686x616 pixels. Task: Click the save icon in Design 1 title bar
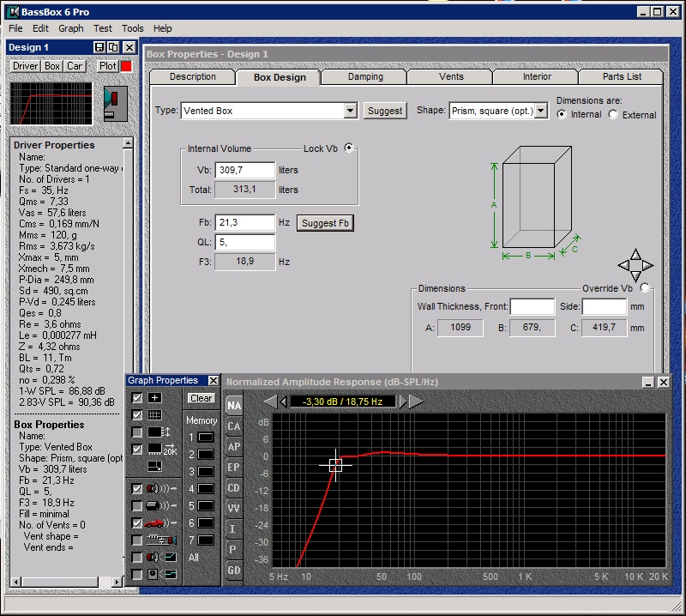point(100,47)
